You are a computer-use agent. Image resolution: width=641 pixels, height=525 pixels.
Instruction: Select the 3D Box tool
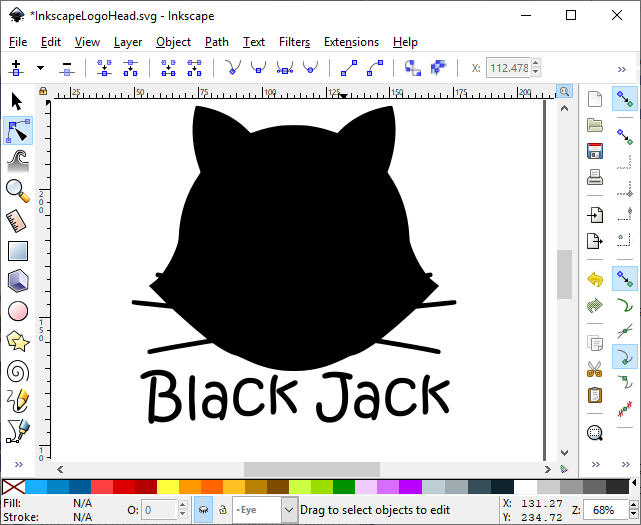point(18,281)
